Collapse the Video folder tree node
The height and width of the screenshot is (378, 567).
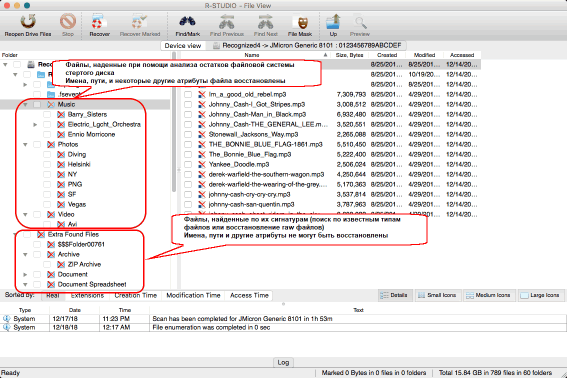click(x=25, y=215)
